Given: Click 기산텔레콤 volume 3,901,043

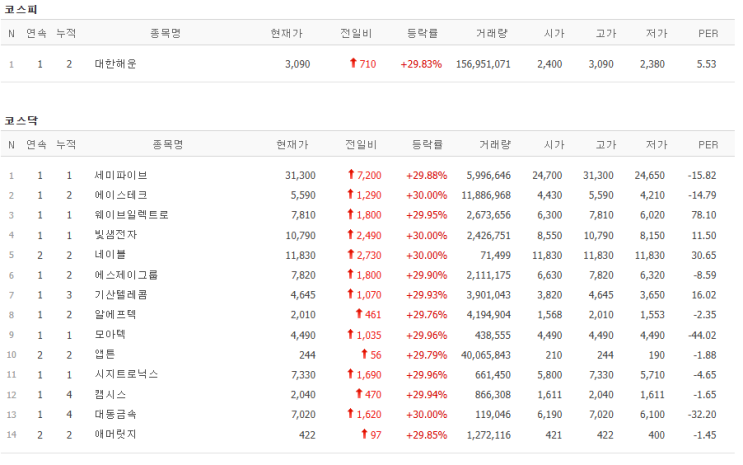Looking at the screenshot, I should pos(489,295).
